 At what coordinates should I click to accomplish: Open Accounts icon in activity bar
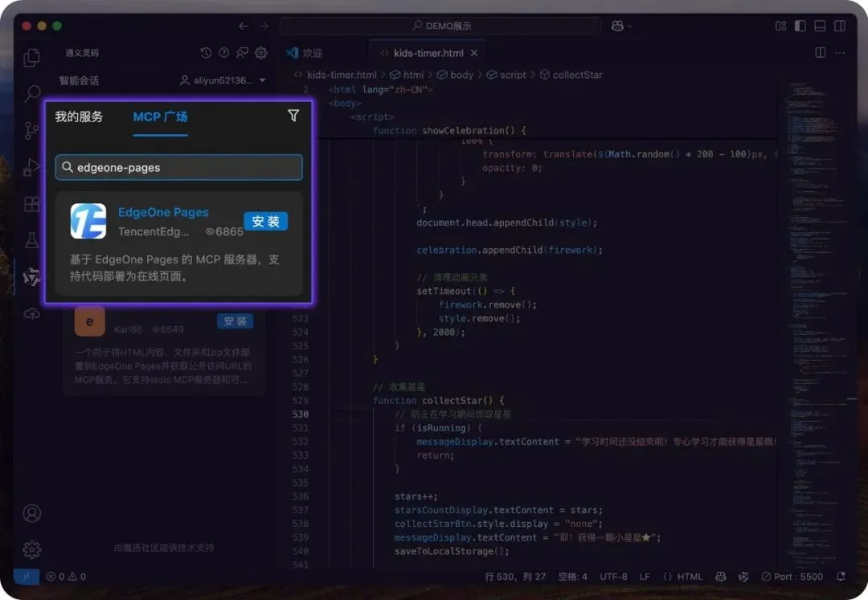tap(31, 513)
